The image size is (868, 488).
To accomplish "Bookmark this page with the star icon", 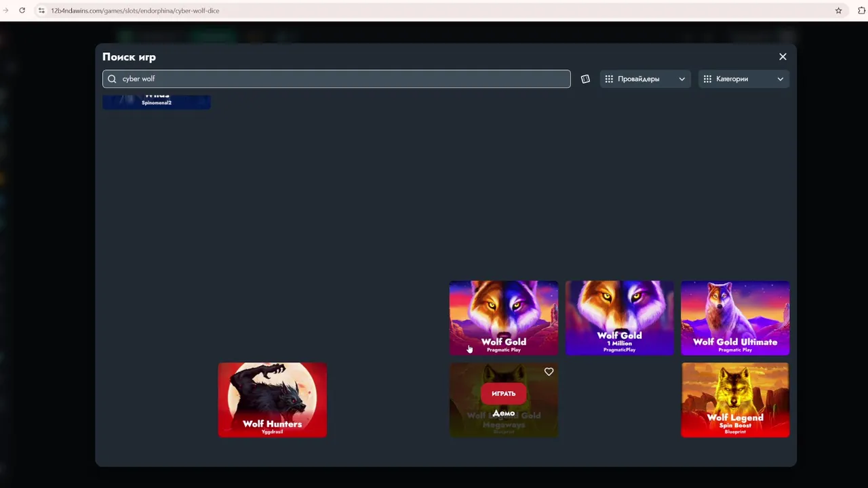I will pyautogui.click(x=838, y=11).
